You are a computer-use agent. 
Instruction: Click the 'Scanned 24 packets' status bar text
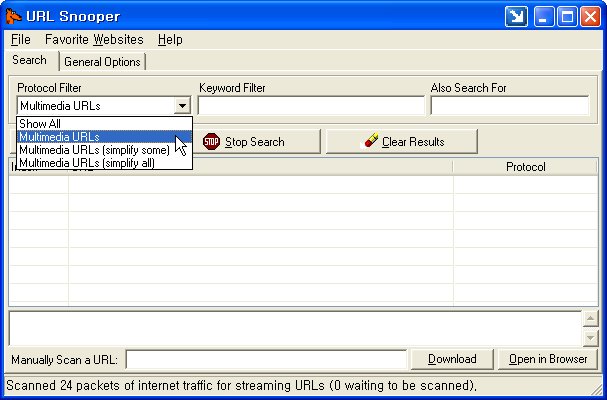click(241, 386)
